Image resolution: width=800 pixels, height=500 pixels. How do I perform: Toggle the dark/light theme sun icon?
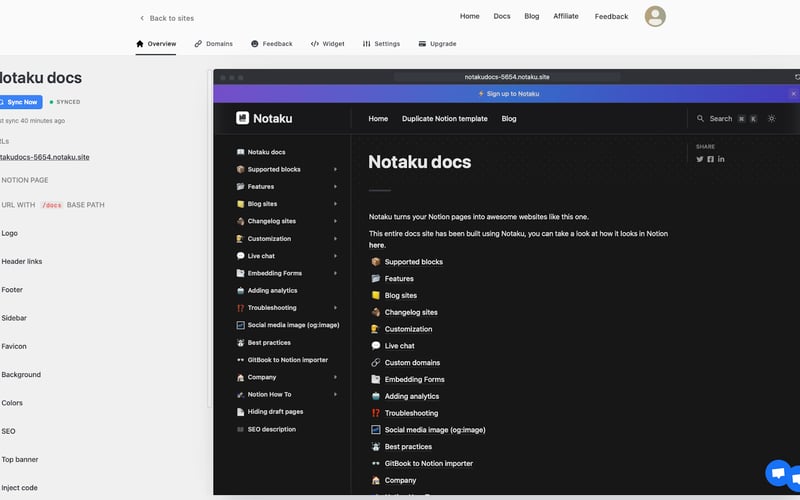point(771,118)
